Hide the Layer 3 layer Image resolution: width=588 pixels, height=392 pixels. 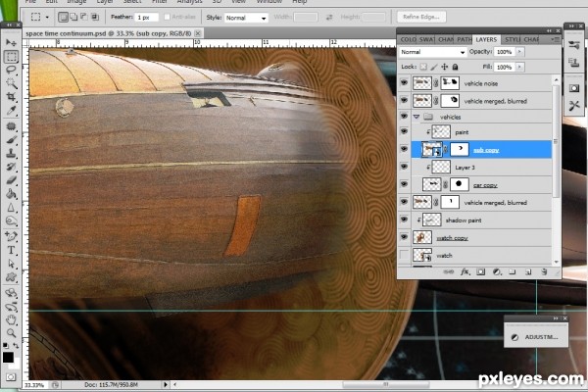click(x=404, y=167)
